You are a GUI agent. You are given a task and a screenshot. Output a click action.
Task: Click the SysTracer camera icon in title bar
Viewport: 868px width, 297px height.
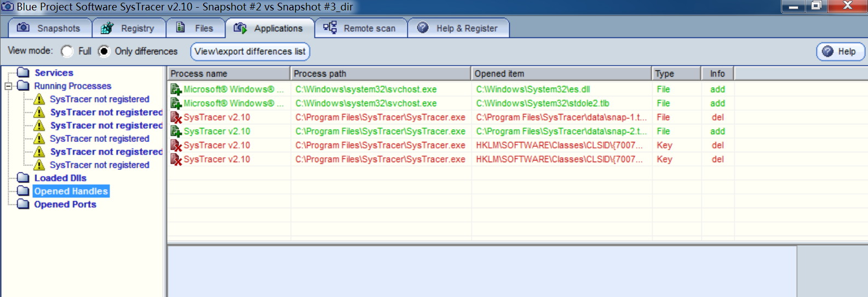(8, 7)
